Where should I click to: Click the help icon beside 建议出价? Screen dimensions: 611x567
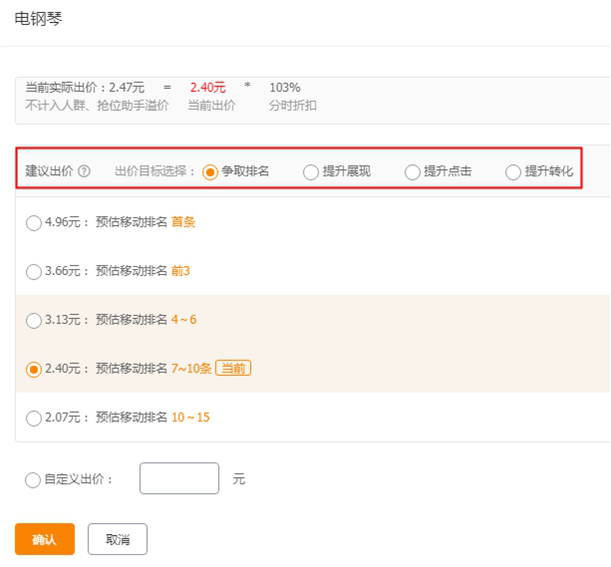(x=84, y=171)
